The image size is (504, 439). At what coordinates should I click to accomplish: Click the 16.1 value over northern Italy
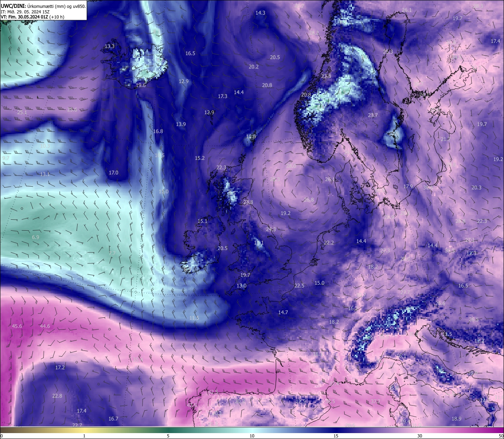[x=401, y=356]
